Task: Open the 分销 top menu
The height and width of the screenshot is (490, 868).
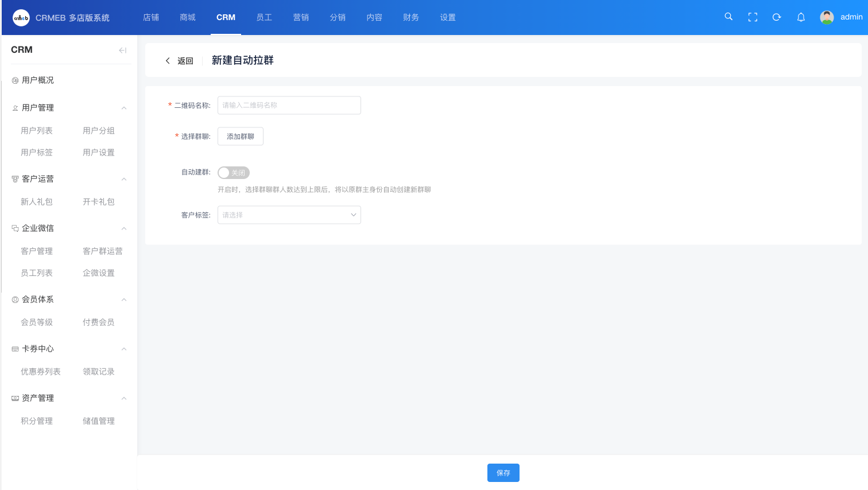Action: (338, 17)
